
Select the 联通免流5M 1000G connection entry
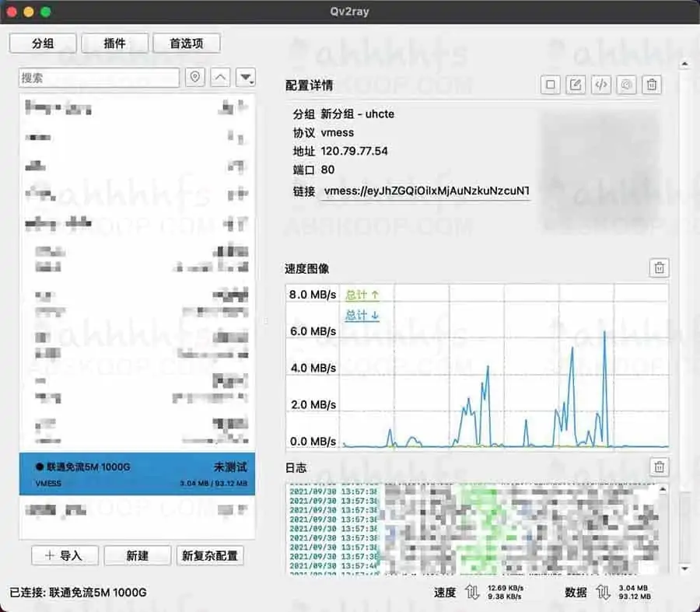point(137,474)
